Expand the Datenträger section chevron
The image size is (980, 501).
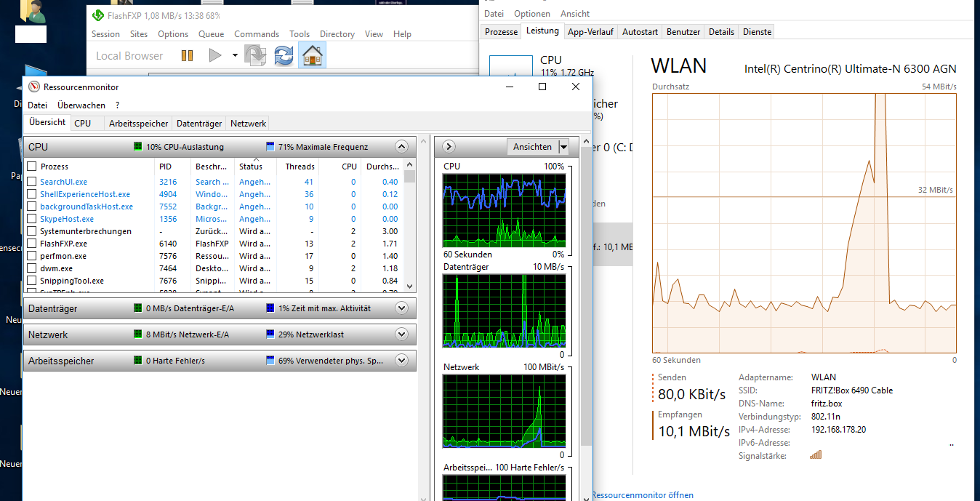click(401, 308)
